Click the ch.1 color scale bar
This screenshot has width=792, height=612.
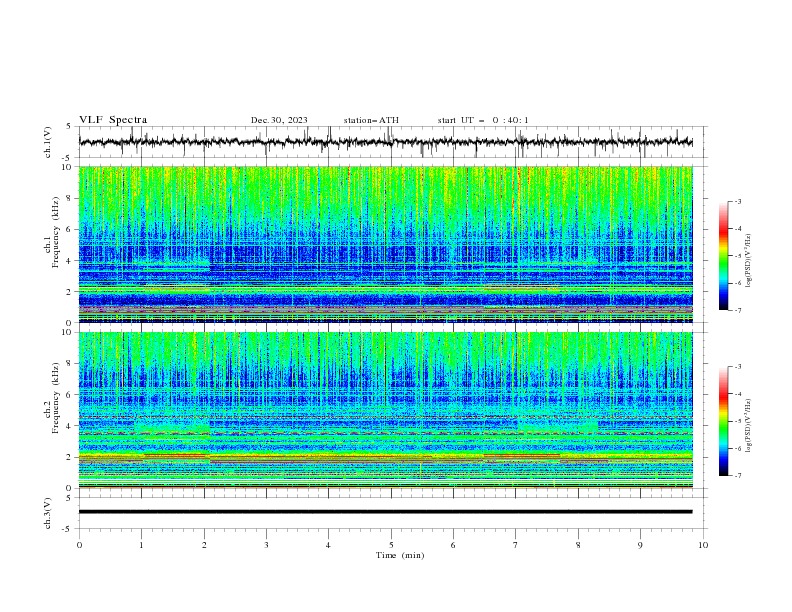tap(724, 256)
